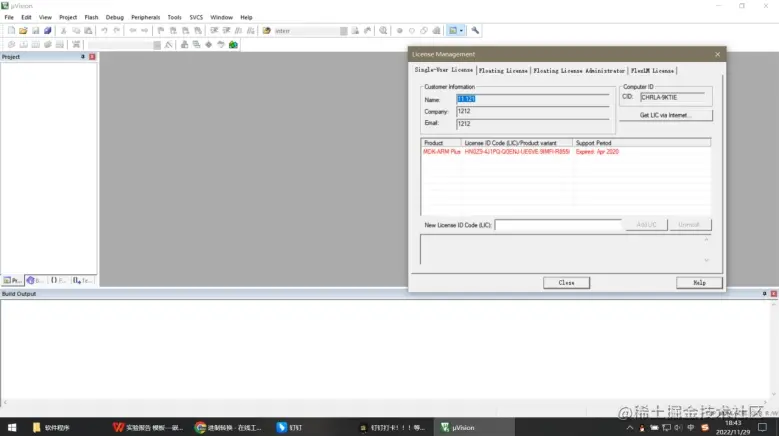The width and height of the screenshot is (779, 437).
Task: Expand the window layout dropdown arrow
Action: [x=461, y=31]
